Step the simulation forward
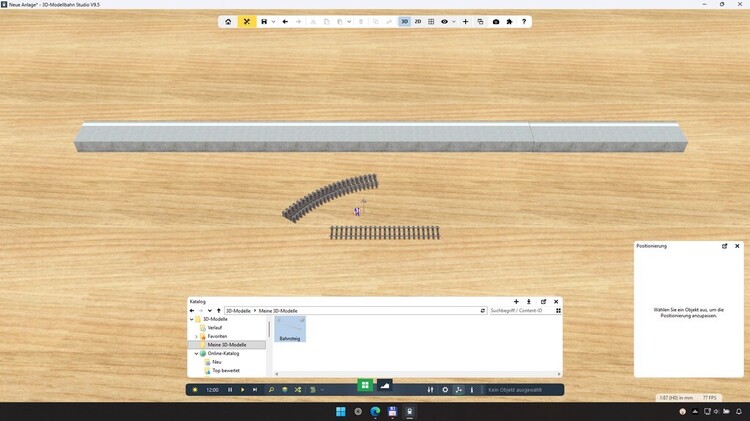 [x=255, y=390]
